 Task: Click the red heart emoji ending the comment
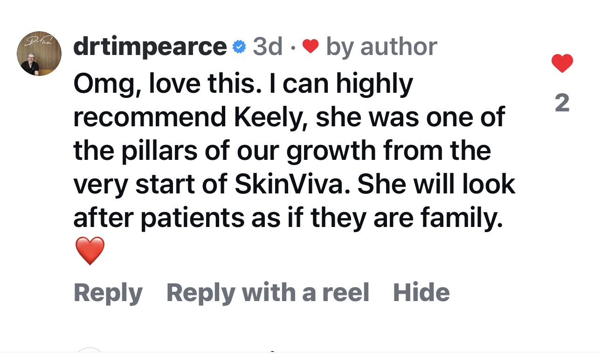(x=90, y=251)
